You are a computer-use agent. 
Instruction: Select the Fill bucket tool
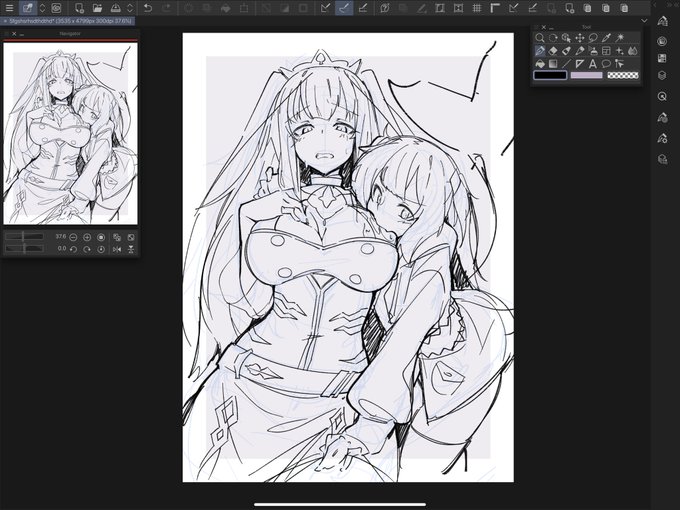pyautogui.click(x=539, y=64)
